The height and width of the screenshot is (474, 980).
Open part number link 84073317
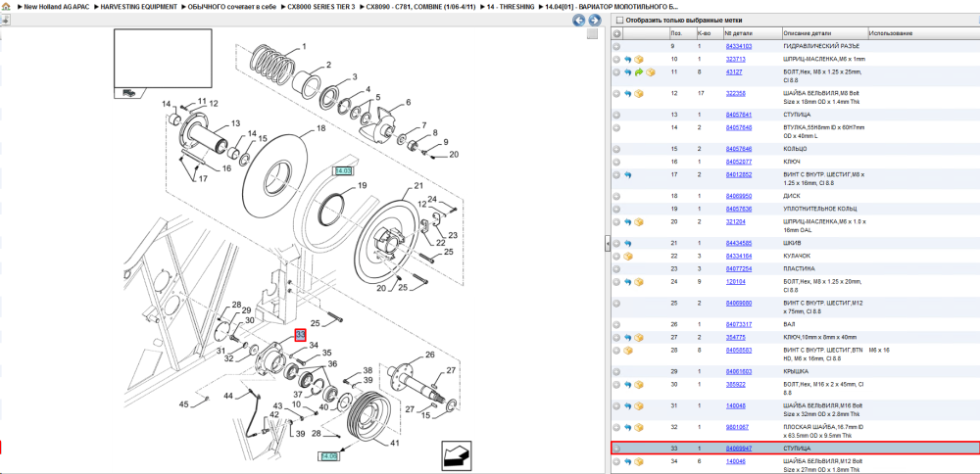738,324
